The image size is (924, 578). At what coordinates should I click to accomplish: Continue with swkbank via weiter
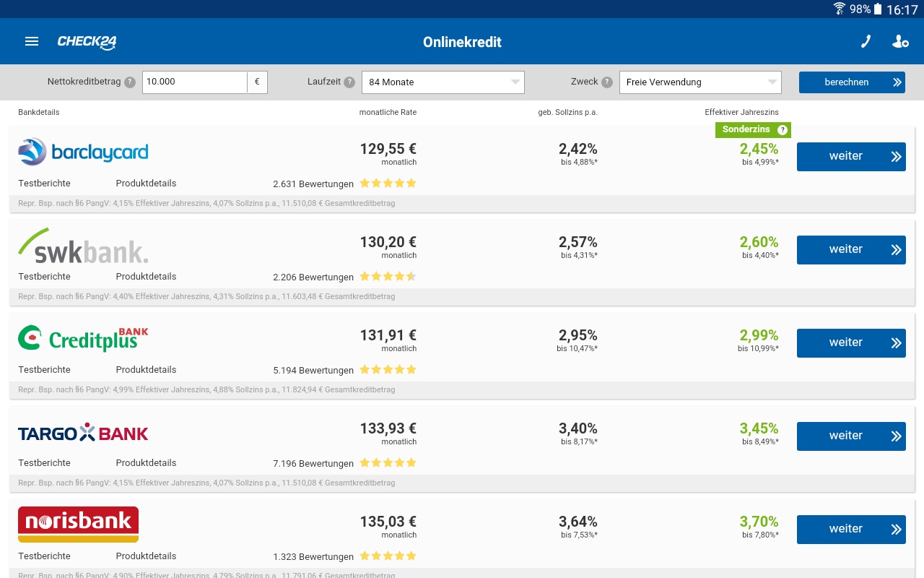point(851,249)
